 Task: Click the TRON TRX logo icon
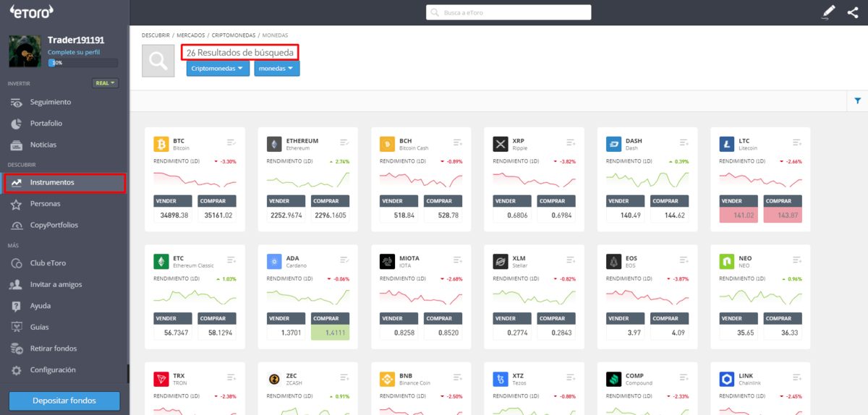point(161,379)
